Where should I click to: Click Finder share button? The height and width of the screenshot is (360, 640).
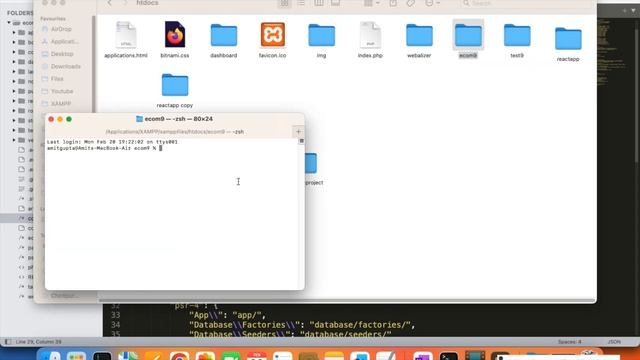393,3
